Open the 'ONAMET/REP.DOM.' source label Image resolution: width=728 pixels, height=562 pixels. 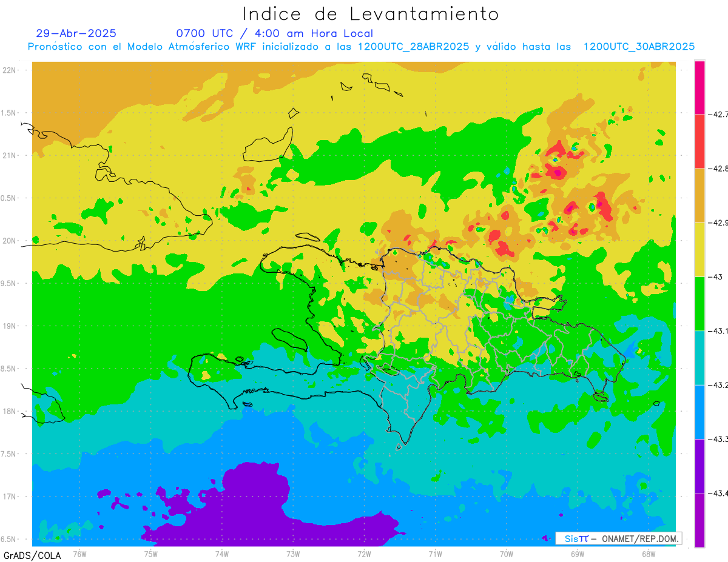(x=641, y=538)
